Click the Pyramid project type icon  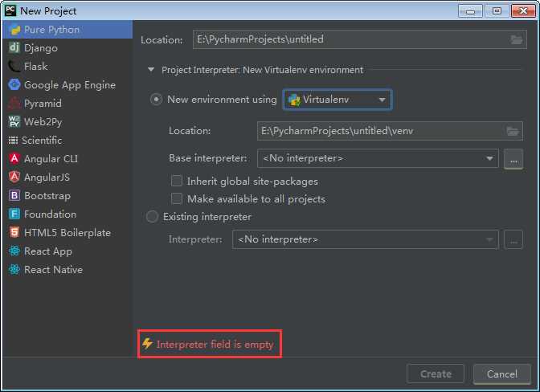(x=14, y=104)
